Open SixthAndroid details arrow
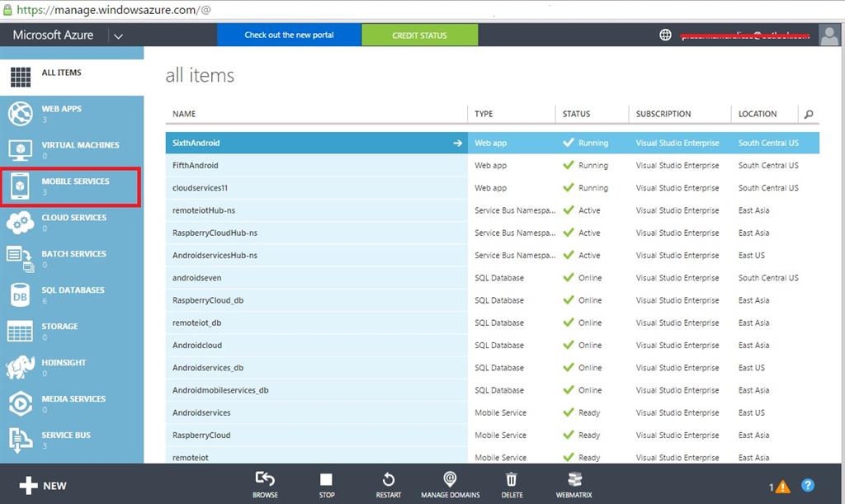Screen dimensions: 845x504 (x=457, y=144)
